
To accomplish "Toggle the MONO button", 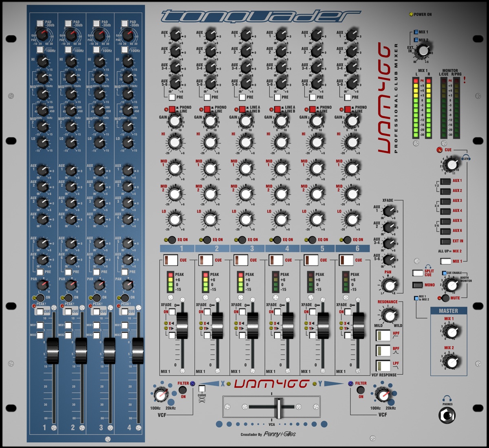I will pos(418,285).
